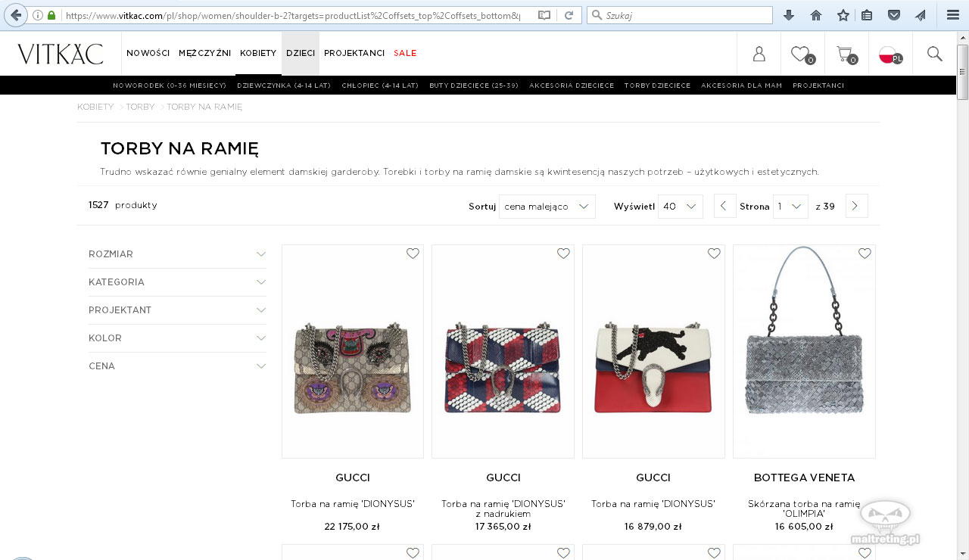Click the green padlock security icon

point(51,15)
